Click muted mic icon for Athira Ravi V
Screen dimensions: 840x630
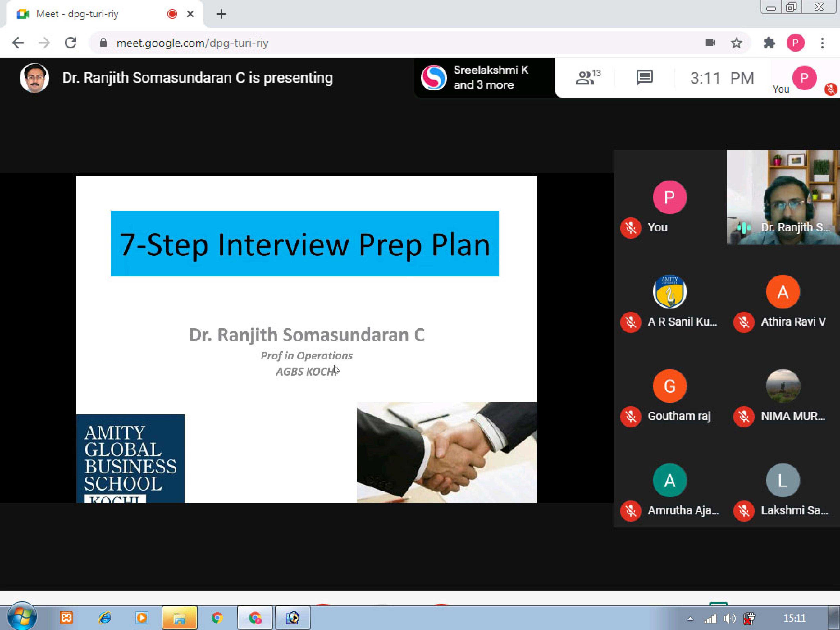click(x=744, y=322)
